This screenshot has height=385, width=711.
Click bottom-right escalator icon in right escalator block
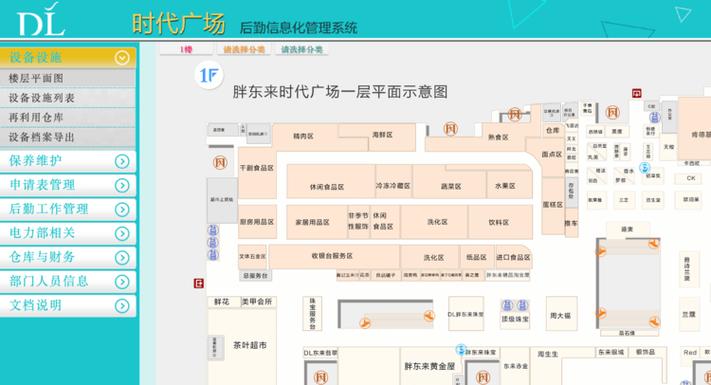653,322
